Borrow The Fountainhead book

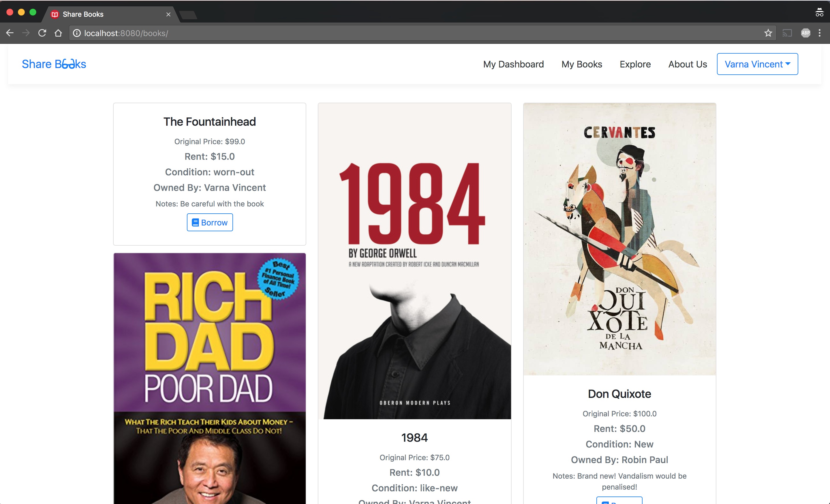210,222
